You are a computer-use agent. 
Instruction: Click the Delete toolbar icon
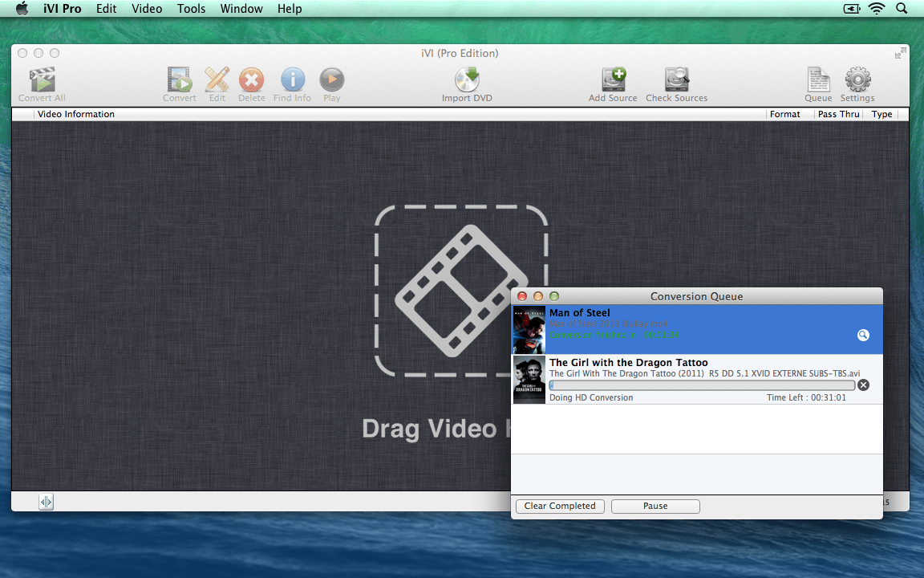click(252, 79)
